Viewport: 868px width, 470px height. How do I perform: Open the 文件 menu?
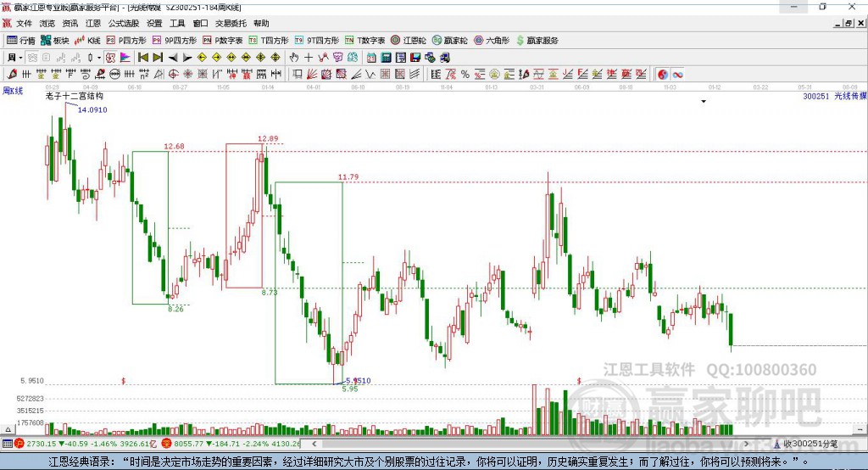25,23
